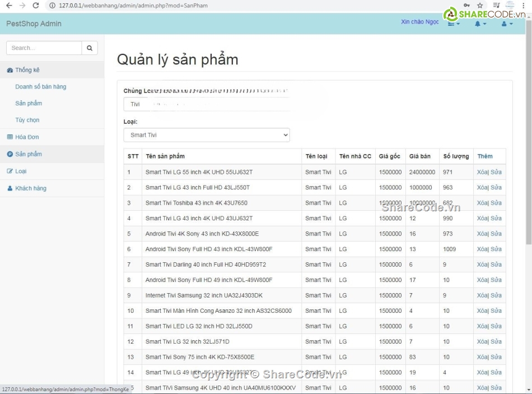Go back with browser back arrow
Viewport: 532px width, 394px height.
pos(9,6)
